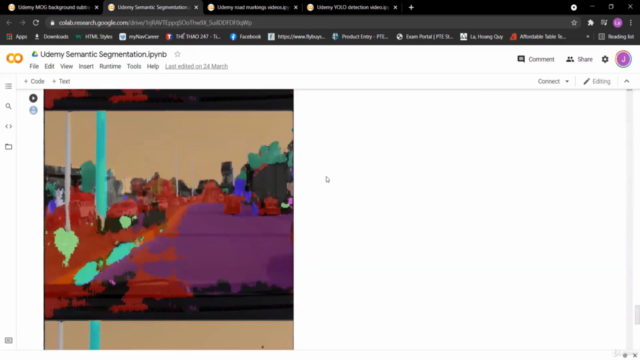Click the Chrome recording indicator circle icon
Image resolution: width=640 pixels, height=360 pixels.
point(573,7)
